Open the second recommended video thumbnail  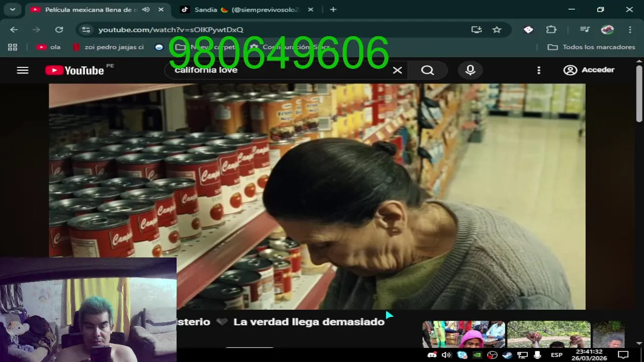coord(548,334)
